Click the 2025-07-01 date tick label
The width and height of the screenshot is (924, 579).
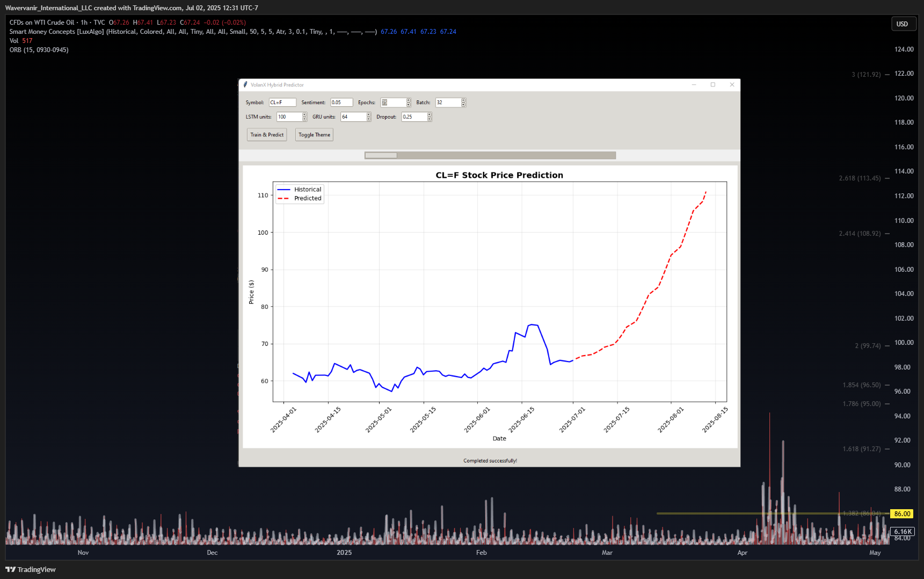pyautogui.click(x=572, y=419)
